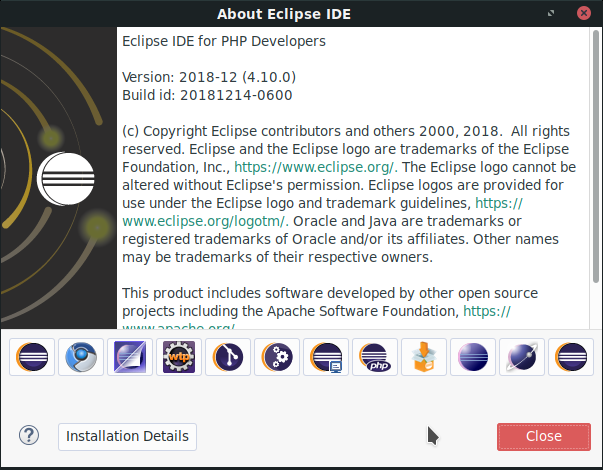Select the purple editor sheet feature icon
The width and height of the screenshot is (603, 470).
tap(130, 357)
